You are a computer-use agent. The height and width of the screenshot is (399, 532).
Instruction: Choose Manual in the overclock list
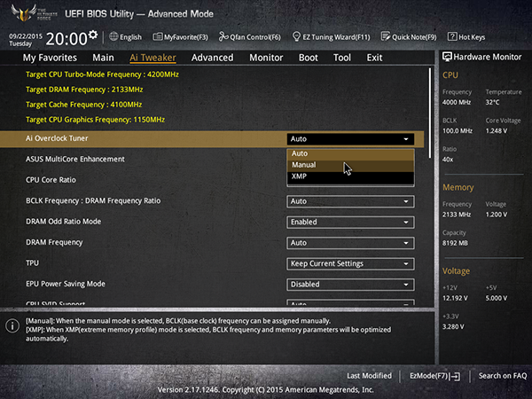[350, 165]
